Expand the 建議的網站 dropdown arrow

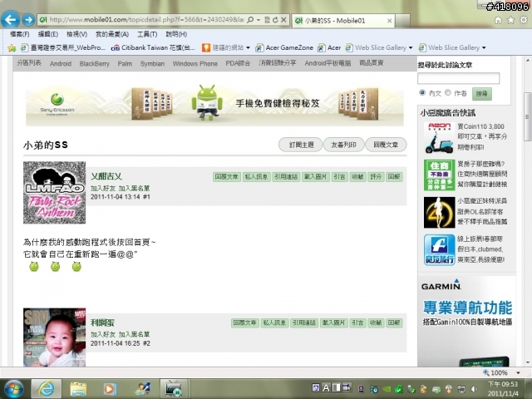248,48
